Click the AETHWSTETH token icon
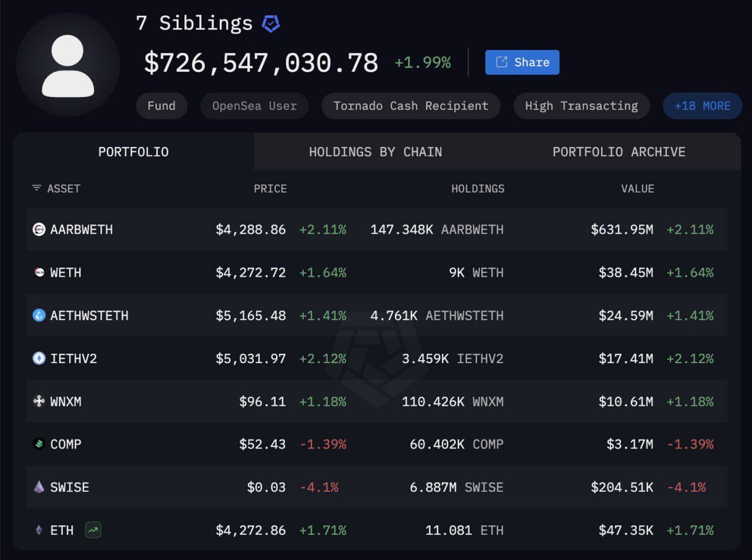This screenshot has height=560, width=752. [x=39, y=316]
